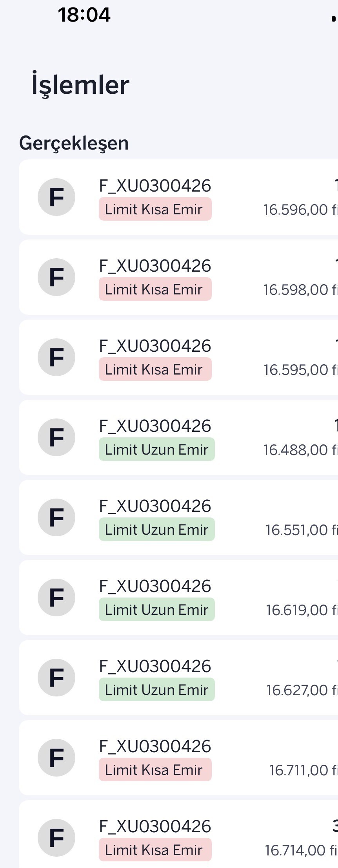The height and width of the screenshot is (868, 338).
Task: Tap the F icon beside the 16.711,00 order
Action: pyautogui.click(x=56, y=758)
